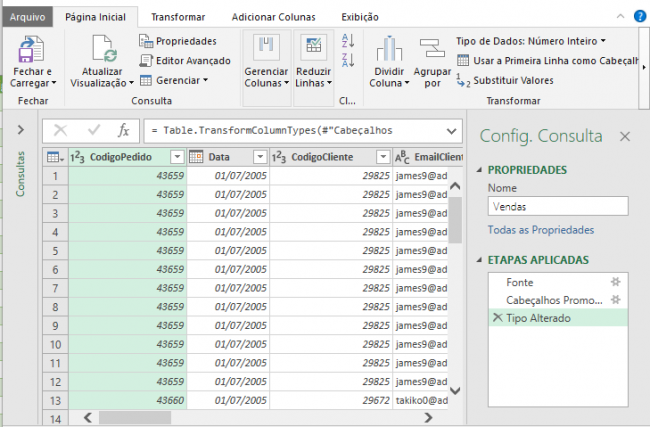Click the Nome field containing Vendas
This screenshot has width=650, height=427.
pos(557,206)
